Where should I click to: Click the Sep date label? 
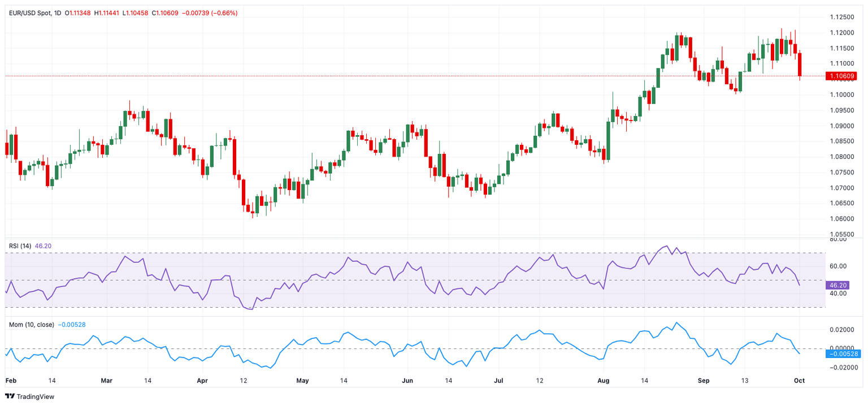704,381
